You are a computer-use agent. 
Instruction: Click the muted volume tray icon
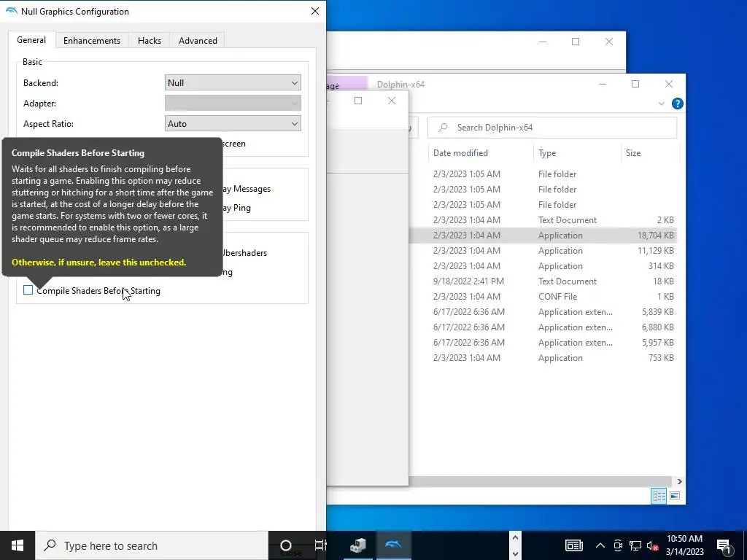point(652,545)
